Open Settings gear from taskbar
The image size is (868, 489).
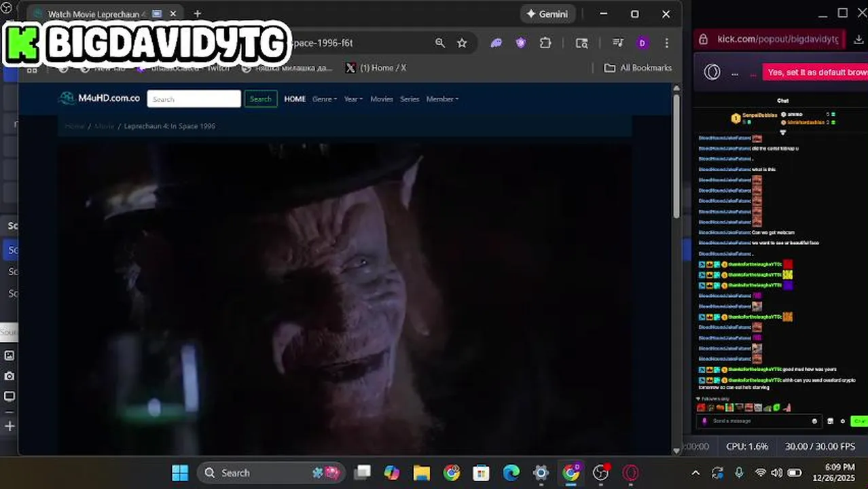coord(541,473)
